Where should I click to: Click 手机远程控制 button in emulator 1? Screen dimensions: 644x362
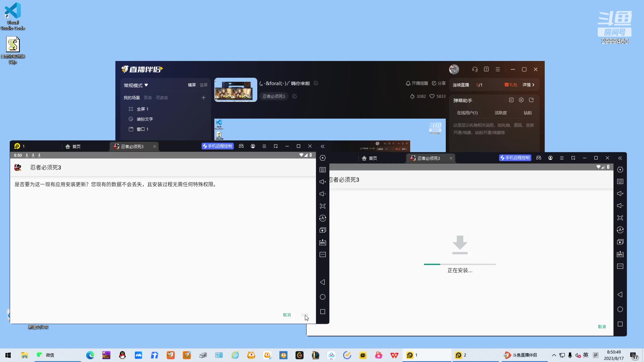[217, 146]
